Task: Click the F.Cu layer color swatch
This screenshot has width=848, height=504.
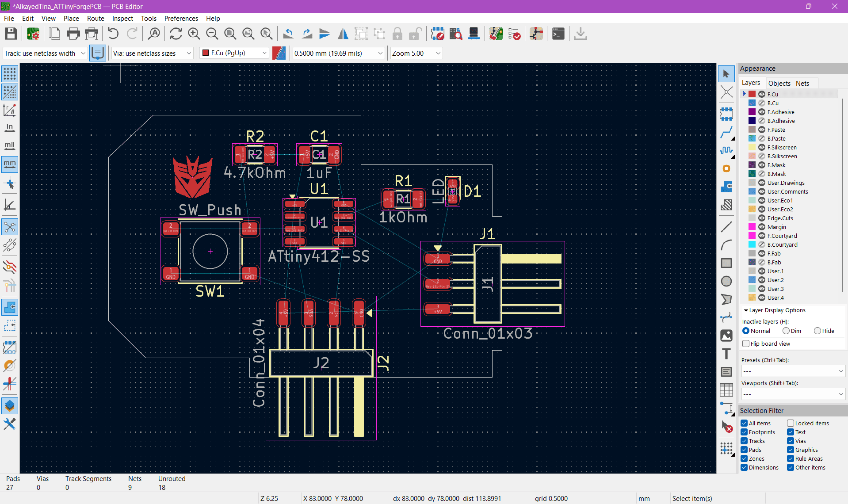Action: click(751, 94)
